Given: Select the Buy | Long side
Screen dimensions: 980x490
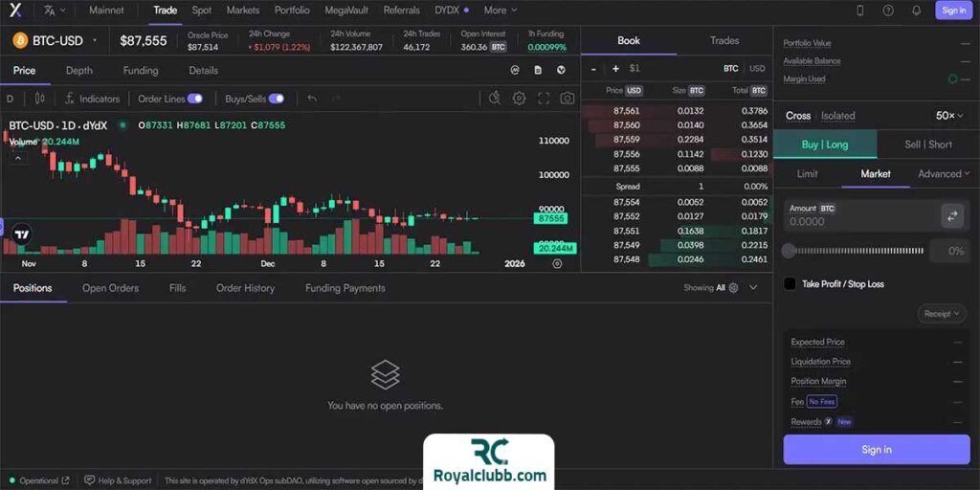Looking at the screenshot, I should [x=825, y=145].
